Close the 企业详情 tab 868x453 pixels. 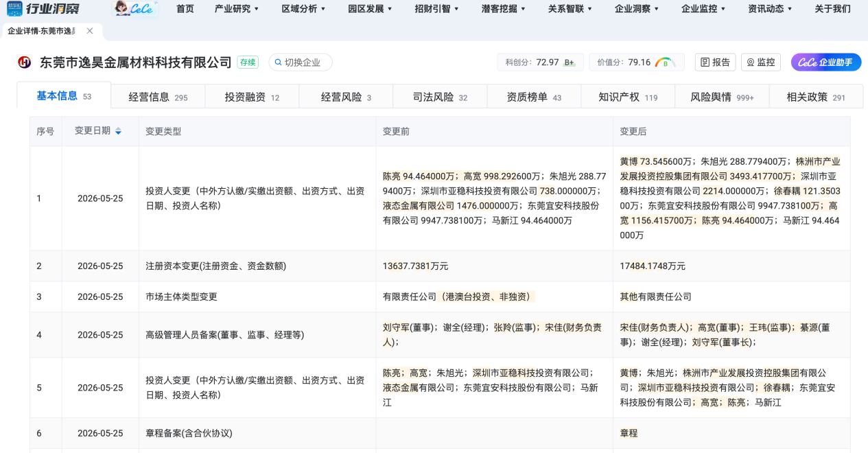pyautogui.click(x=90, y=32)
